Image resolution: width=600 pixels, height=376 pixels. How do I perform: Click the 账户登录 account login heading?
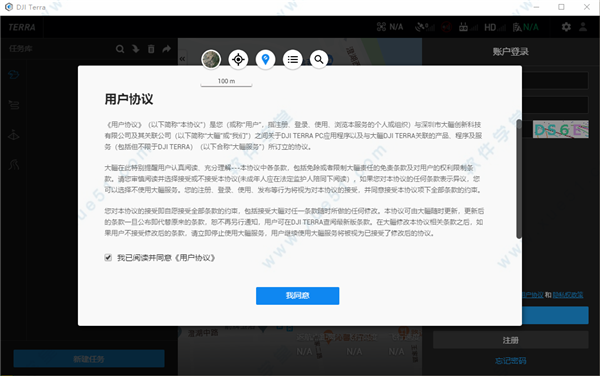point(510,52)
